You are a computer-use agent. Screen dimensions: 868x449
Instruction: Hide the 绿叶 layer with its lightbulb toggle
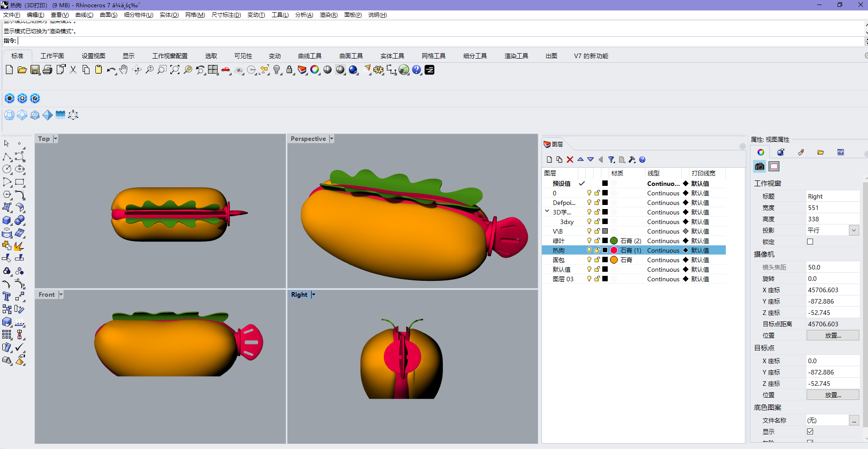pos(589,241)
